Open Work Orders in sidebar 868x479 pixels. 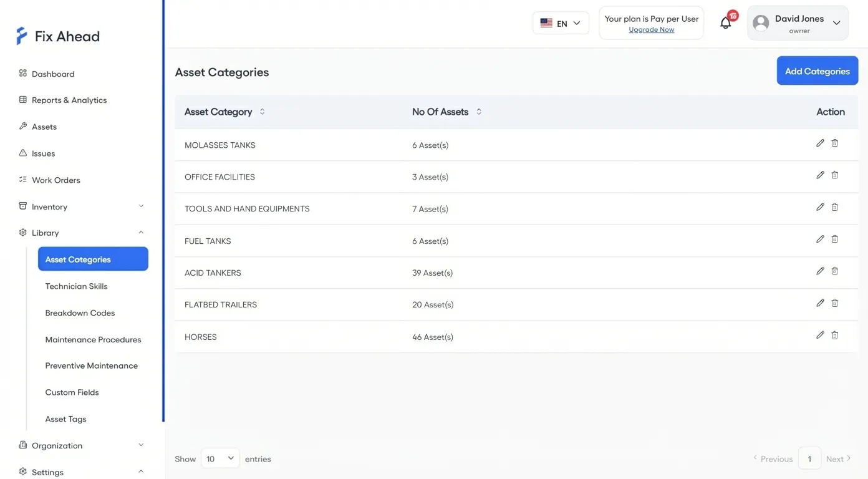[55, 180]
